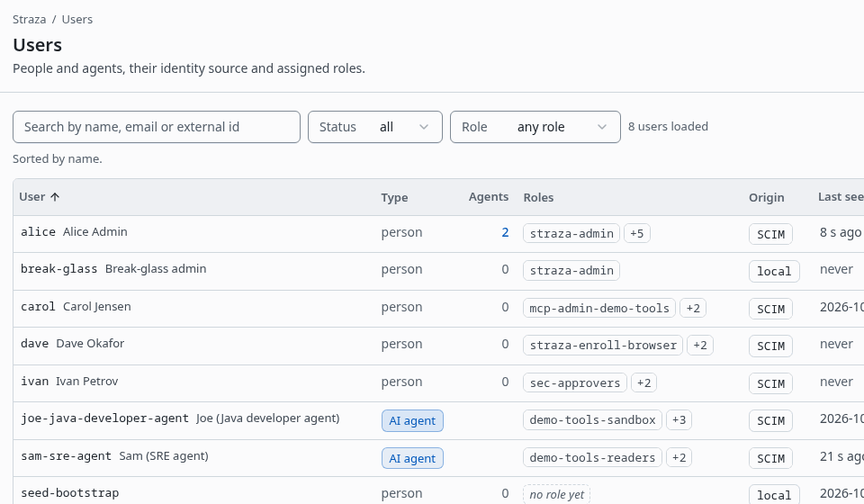Viewport: 864px width, 504px height.
Task: Click the 8 users loaded count text
Action: point(668,127)
